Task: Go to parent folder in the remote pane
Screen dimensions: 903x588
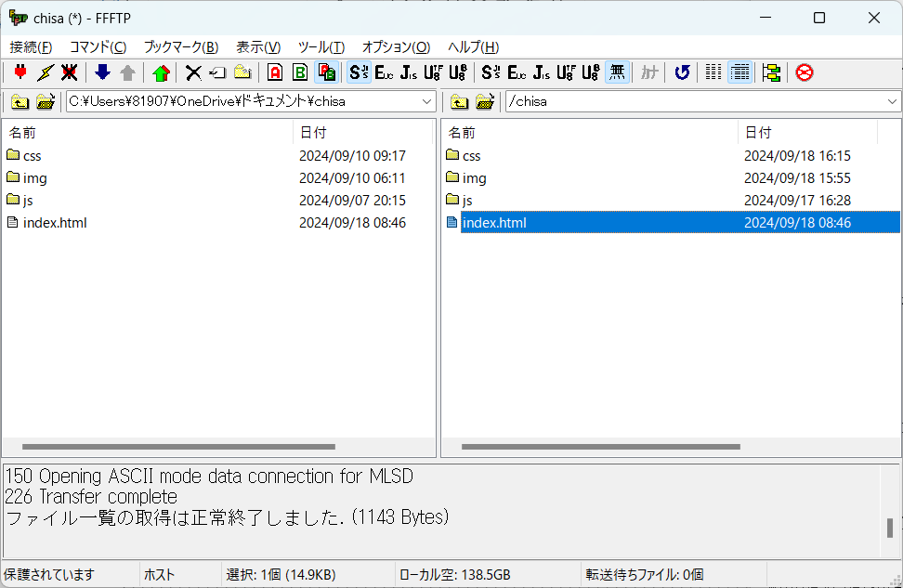Action: tap(459, 102)
